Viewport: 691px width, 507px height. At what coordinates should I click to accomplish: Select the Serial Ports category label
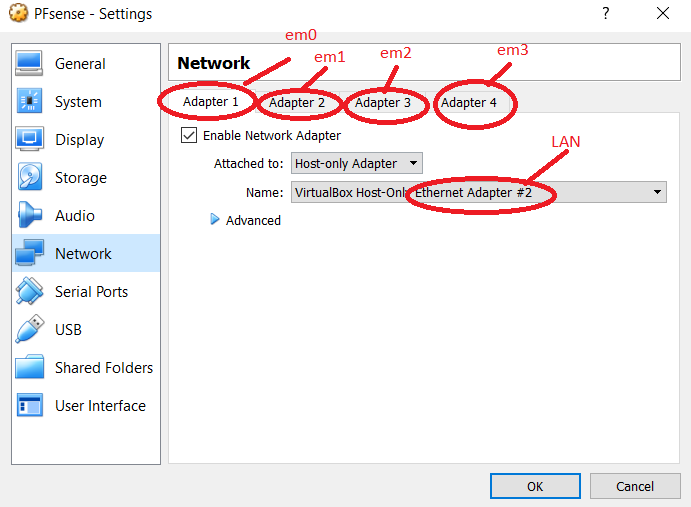pos(91,291)
